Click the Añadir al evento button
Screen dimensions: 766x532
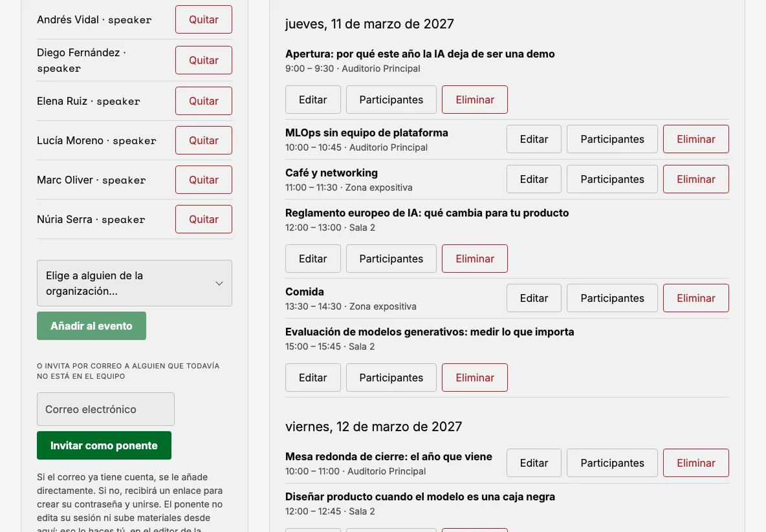(91, 326)
